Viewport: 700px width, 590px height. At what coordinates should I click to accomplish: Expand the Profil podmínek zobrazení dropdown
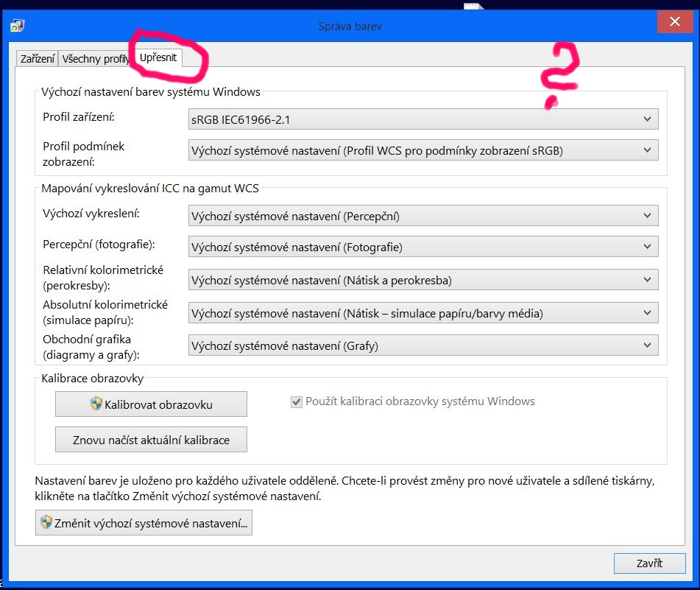[423, 151]
